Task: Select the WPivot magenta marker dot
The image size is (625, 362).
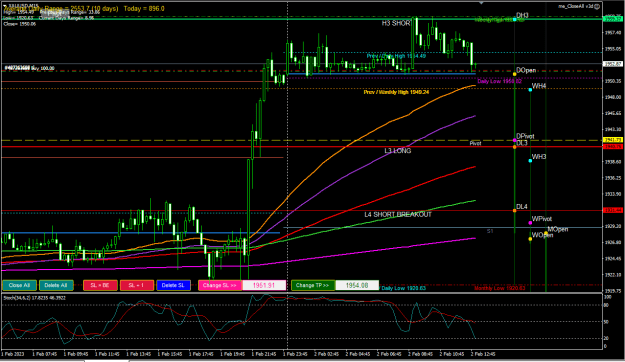Action: [x=530, y=223]
